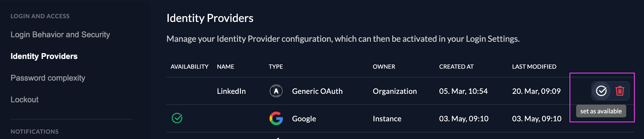Click the green availability checkmark for Google
Viewport: 644px width, 139px height.
pos(177,118)
